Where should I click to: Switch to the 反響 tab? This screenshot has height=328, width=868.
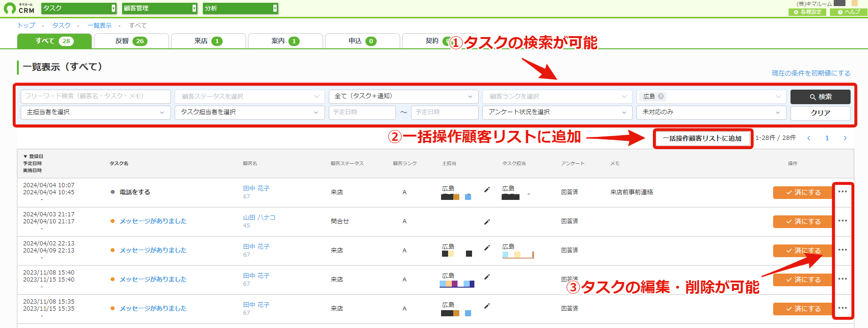132,41
